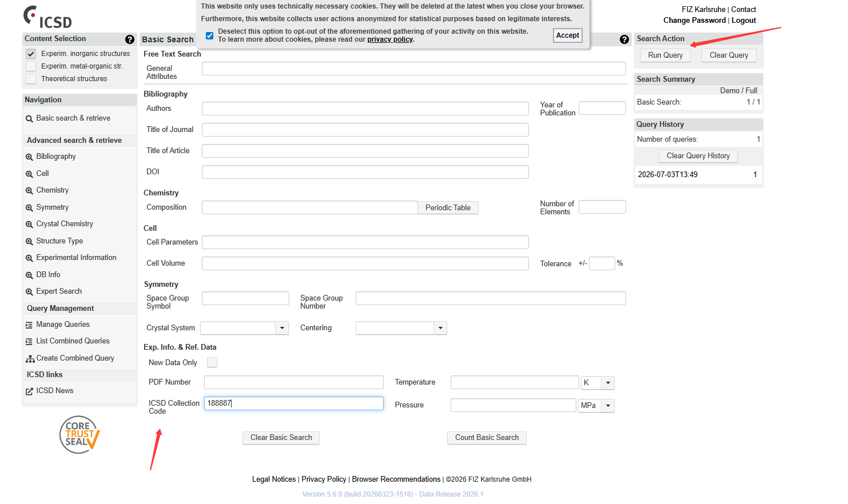Open the CoreTrustSeal badge
Screen dimensions: 848x504
tap(79, 435)
